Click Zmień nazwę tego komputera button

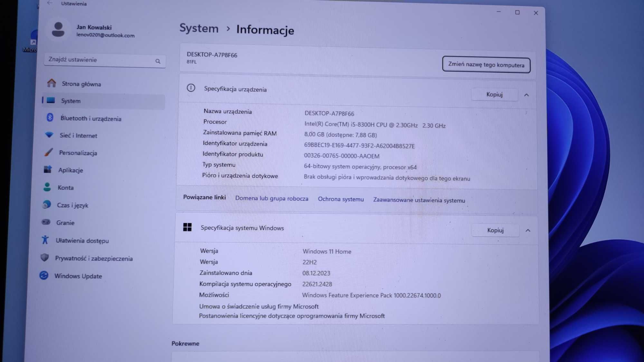click(486, 65)
